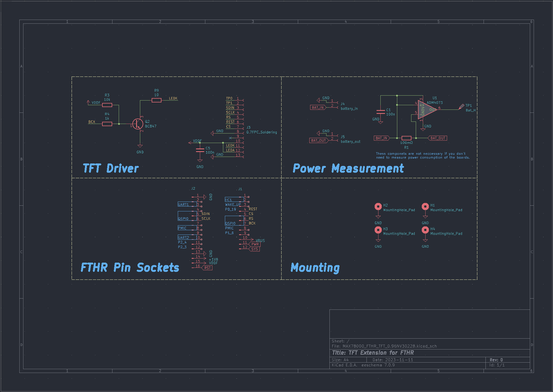Select the "Thess componets are not neccessary" note

(x=423, y=156)
